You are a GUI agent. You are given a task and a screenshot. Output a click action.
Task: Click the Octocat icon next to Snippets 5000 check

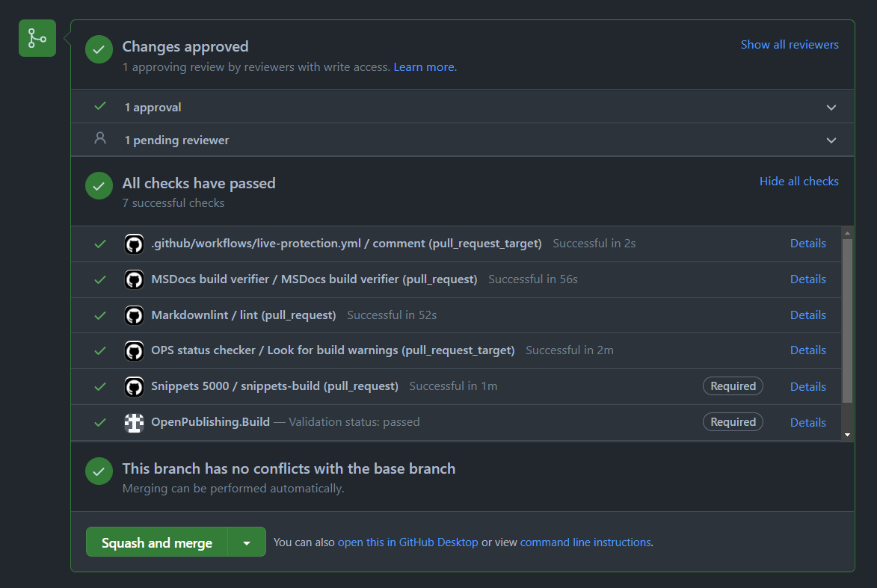tap(134, 386)
